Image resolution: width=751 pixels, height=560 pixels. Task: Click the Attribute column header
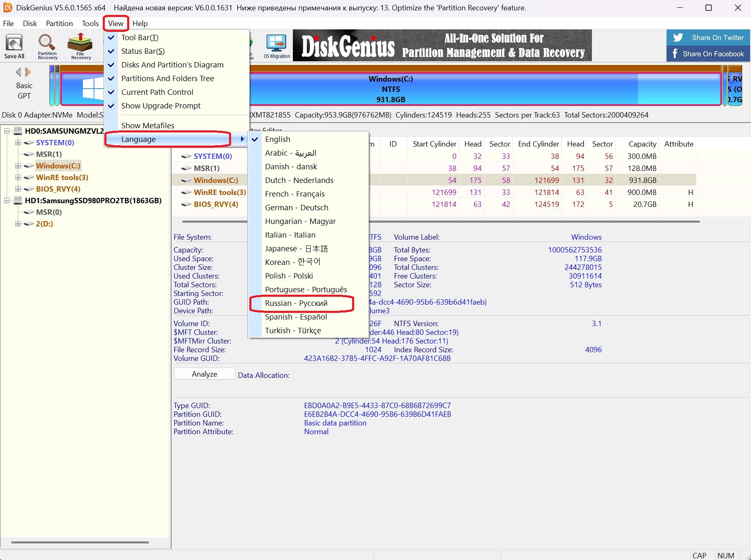[x=678, y=144]
